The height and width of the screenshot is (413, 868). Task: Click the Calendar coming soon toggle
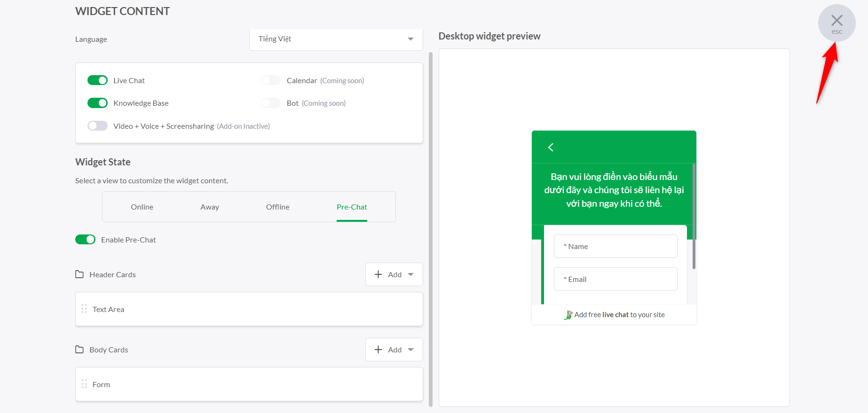(271, 80)
